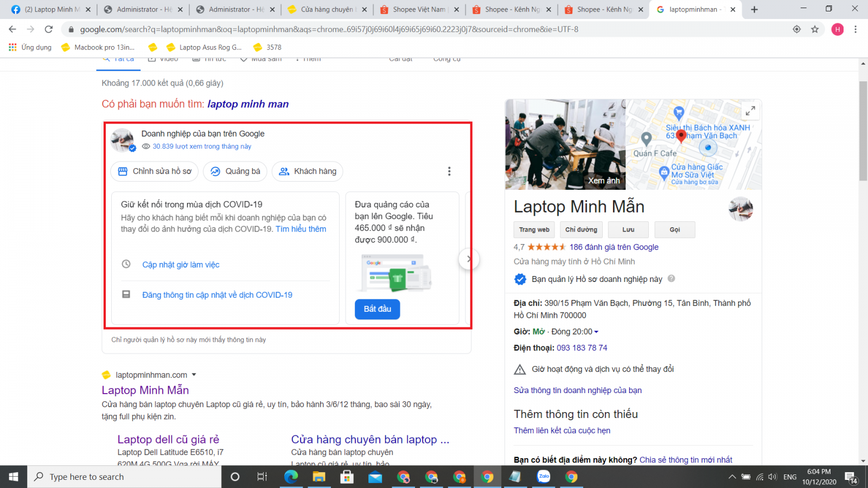868x488 pixels.
Task: Click the map thumbnail in knowledge panel
Action: tap(693, 144)
